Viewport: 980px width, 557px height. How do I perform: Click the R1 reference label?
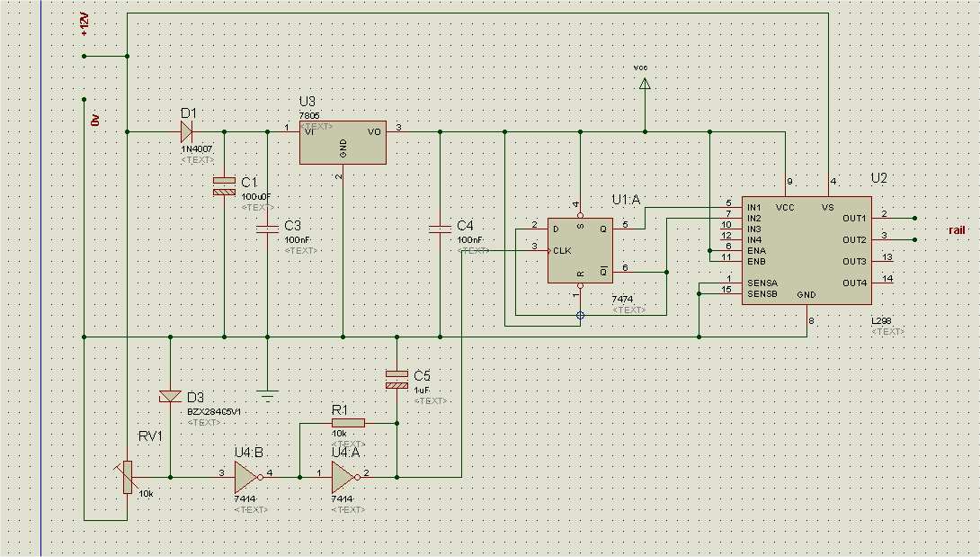pyautogui.click(x=339, y=410)
